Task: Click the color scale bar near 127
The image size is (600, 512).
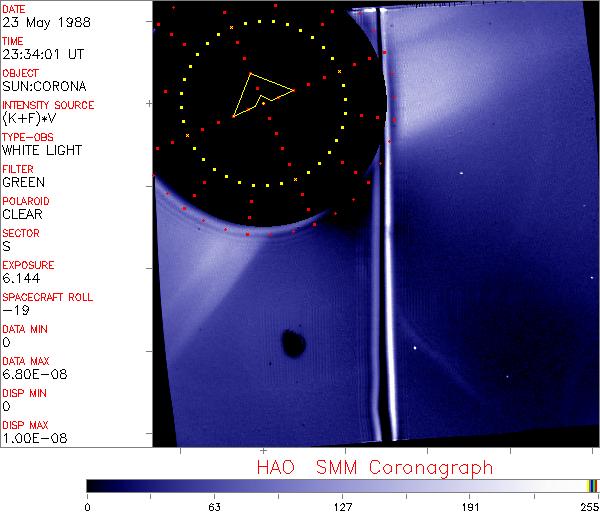Action: click(342, 485)
